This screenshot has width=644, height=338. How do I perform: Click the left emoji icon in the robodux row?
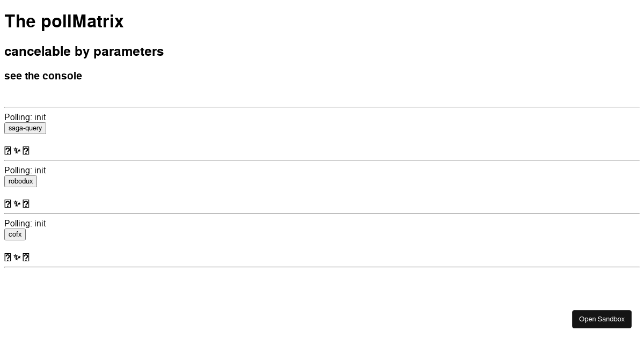coord(8,204)
